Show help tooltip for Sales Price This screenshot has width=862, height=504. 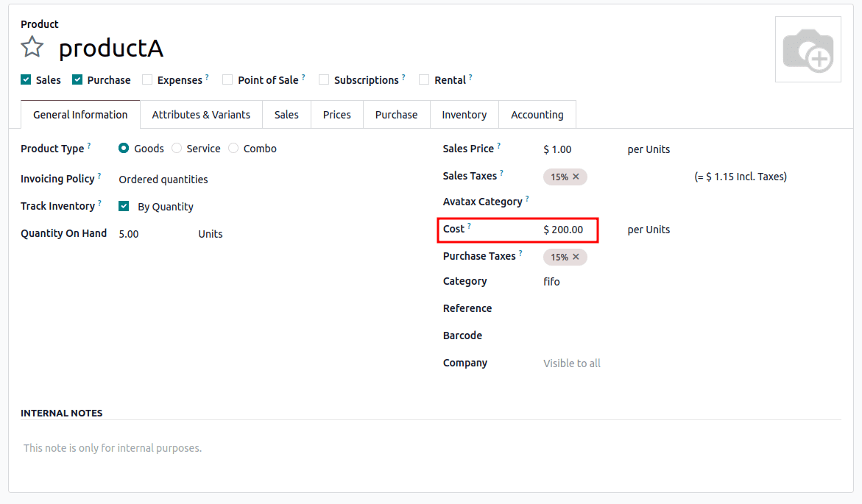(x=498, y=146)
